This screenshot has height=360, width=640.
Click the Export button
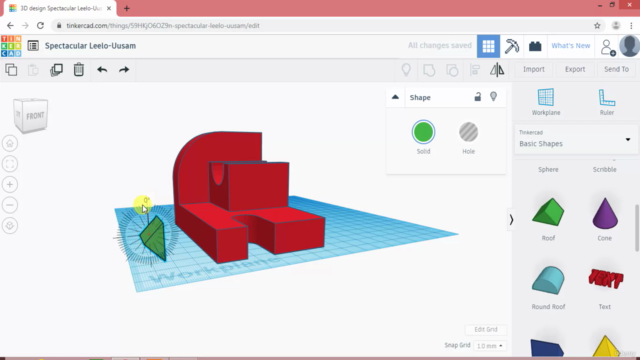point(575,69)
